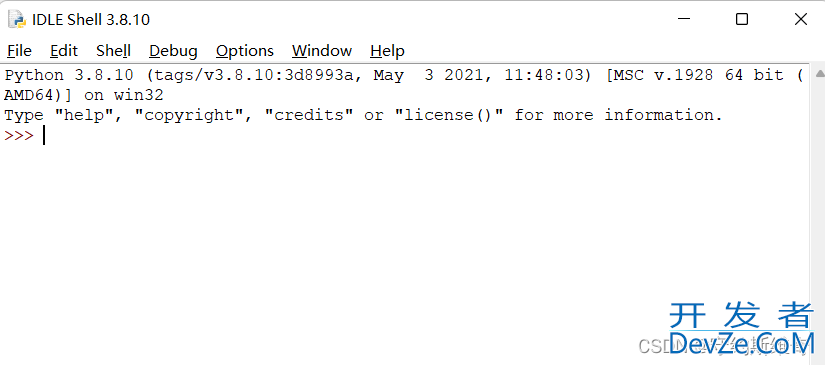Place cursor at the >>> prompt line
The image size is (825, 365).
coord(407,136)
